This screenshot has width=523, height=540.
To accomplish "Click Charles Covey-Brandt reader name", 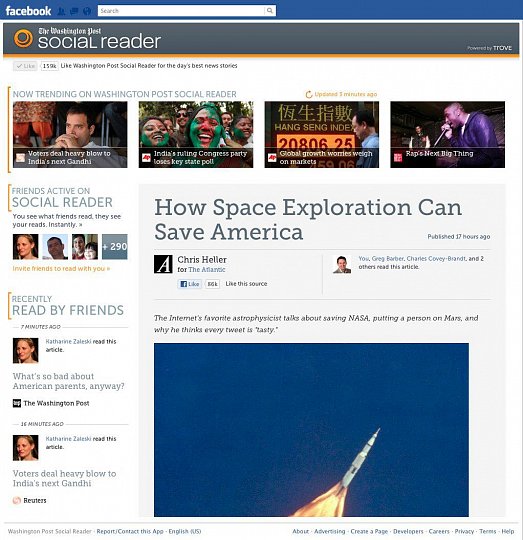I will click(x=436, y=259).
